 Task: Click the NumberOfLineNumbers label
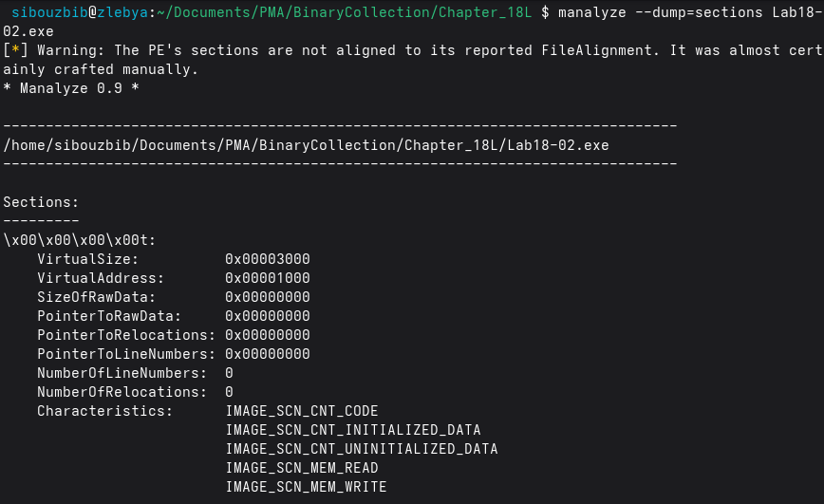pyautogui.click(x=122, y=373)
